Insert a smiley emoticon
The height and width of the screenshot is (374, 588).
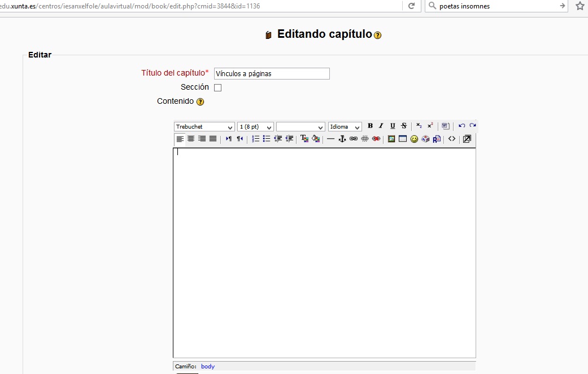point(414,139)
